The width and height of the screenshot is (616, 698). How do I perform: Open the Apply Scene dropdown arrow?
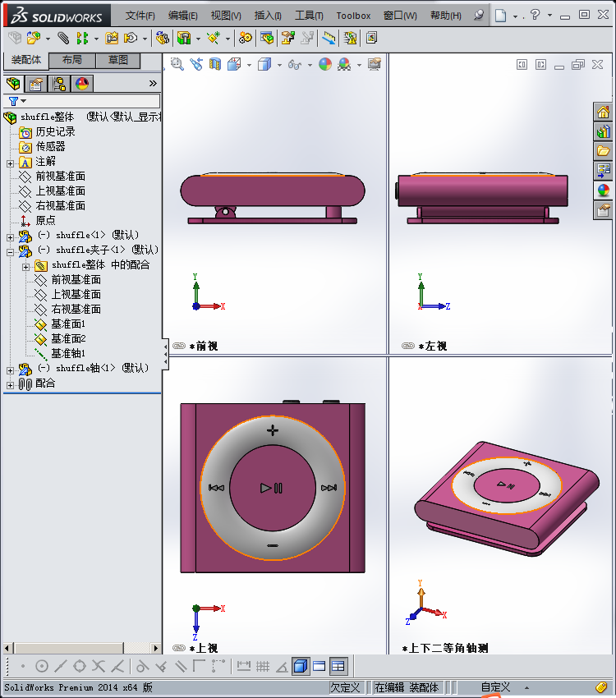pyautogui.click(x=359, y=65)
